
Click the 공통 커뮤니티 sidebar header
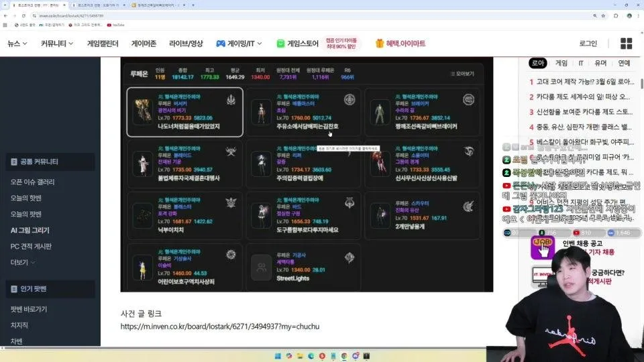pyautogui.click(x=50, y=162)
